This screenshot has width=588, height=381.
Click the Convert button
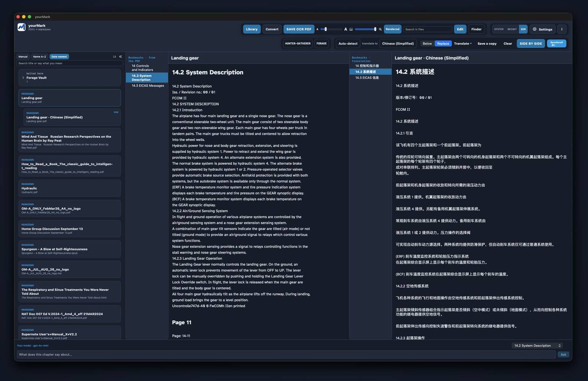point(272,29)
